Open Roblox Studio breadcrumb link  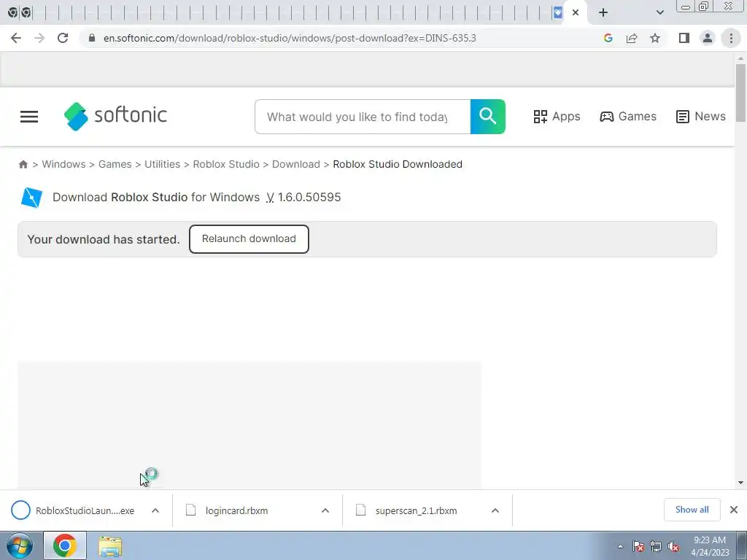pos(226,164)
